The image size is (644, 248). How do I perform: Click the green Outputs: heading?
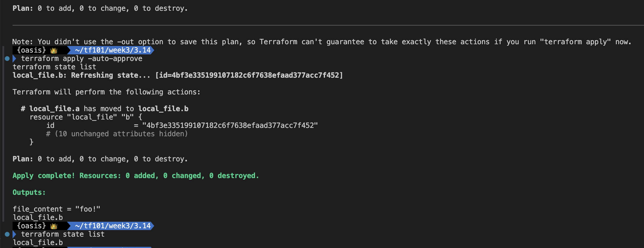pos(29,192)
